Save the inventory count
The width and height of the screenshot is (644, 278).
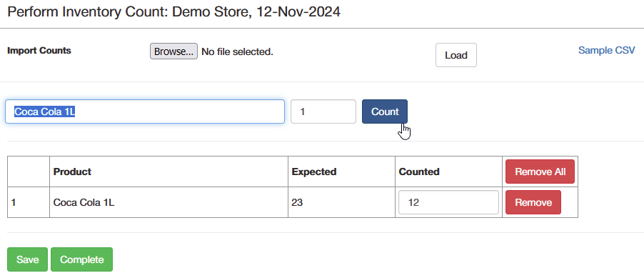coord(28,259)
